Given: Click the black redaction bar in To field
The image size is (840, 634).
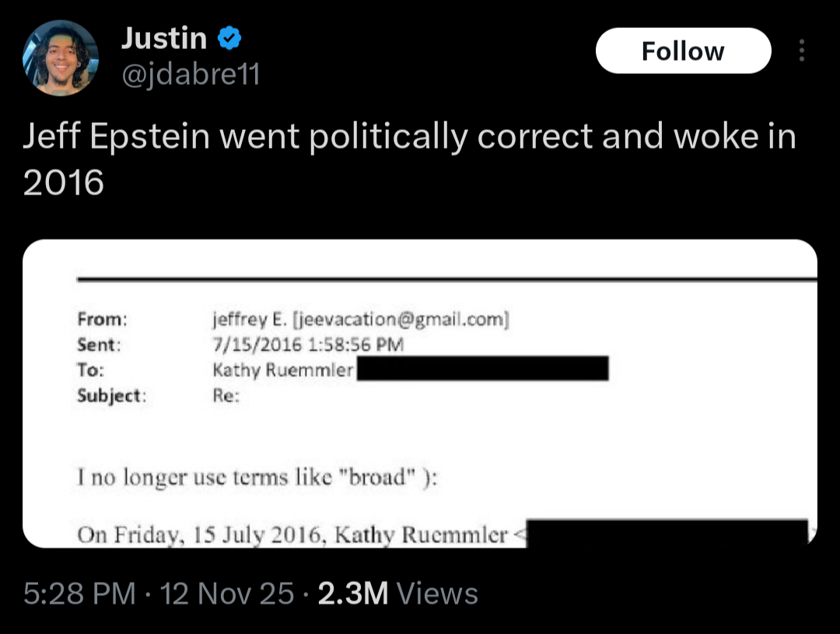Looking at the screenshot, I should click(x=482, y=370).
